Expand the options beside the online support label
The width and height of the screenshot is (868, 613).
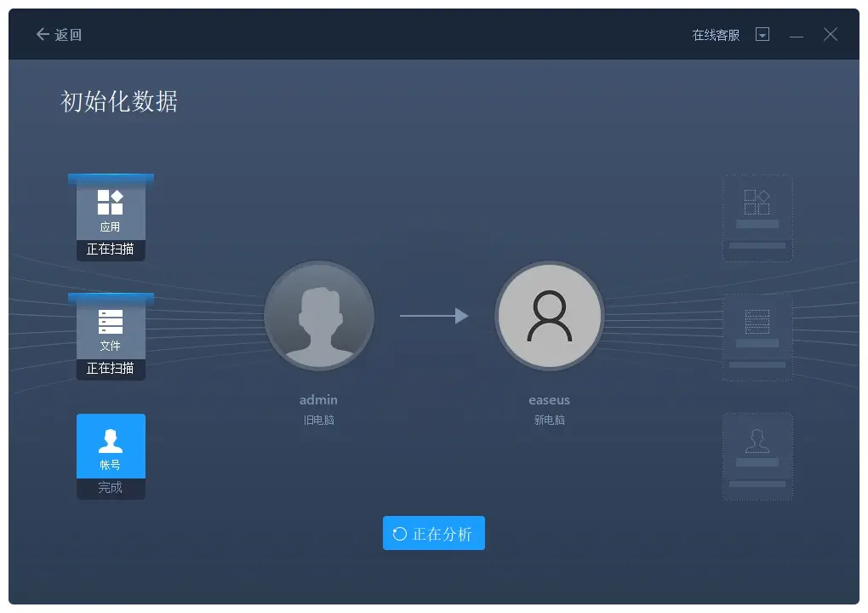[x=762, y=34]
